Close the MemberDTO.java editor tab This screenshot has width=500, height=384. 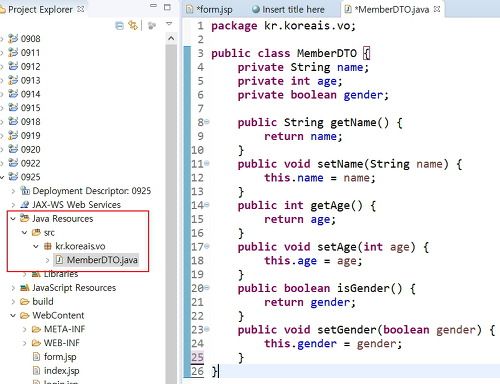[x=437, y=9]
